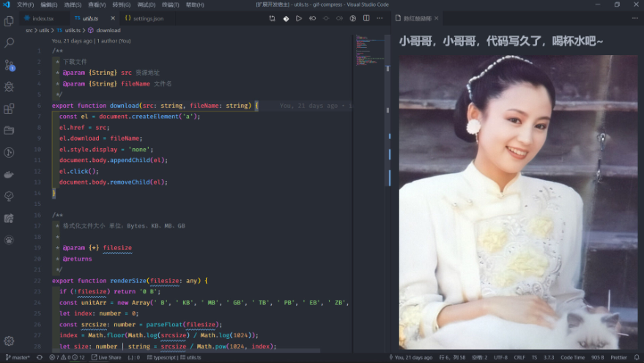
Task: Open the Git history clock icon in activity bar
Action: (9, 153)
